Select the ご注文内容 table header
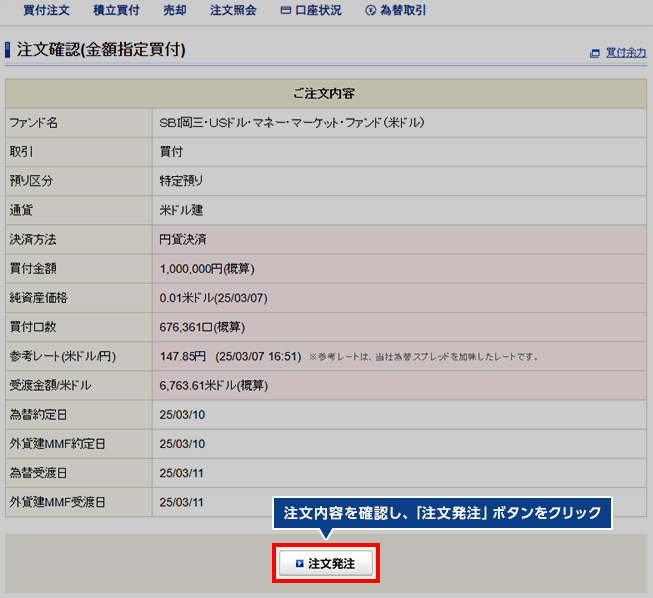 pos(326,93)
